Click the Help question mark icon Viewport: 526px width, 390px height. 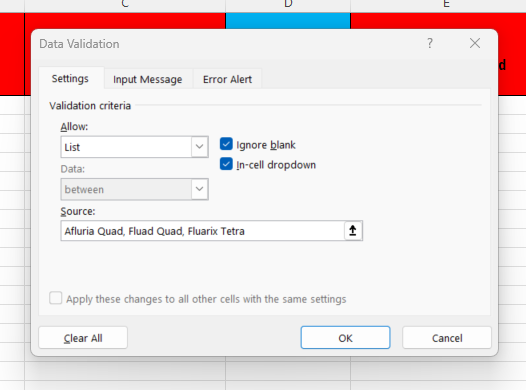click(430, 43)
